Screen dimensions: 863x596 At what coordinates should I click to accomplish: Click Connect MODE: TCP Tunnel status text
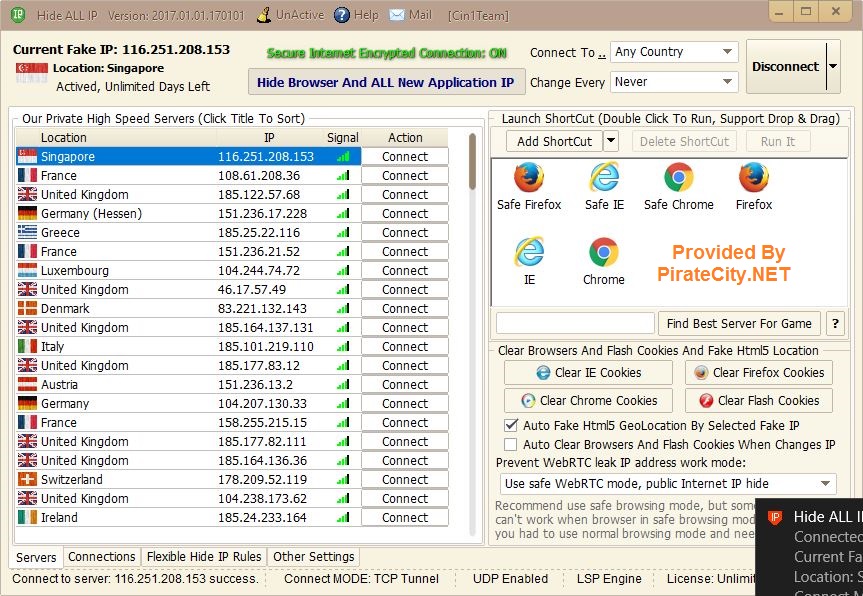[x=361, y=579]
